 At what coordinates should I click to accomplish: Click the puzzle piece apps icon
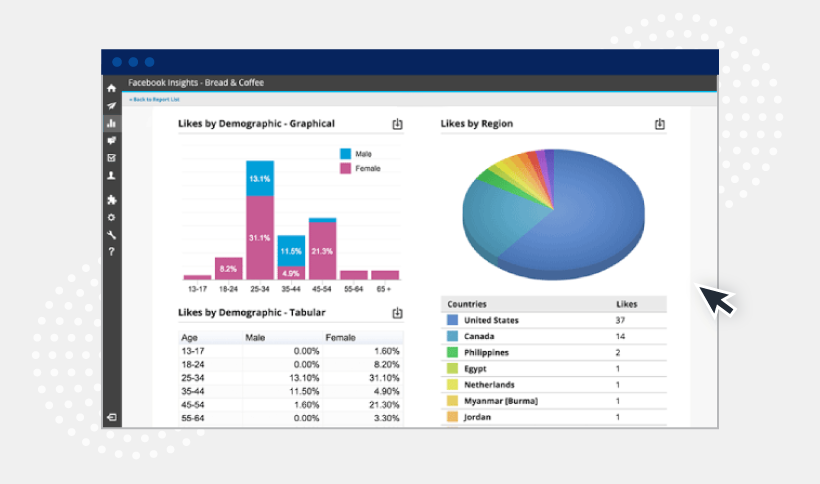tap(111, 200)
